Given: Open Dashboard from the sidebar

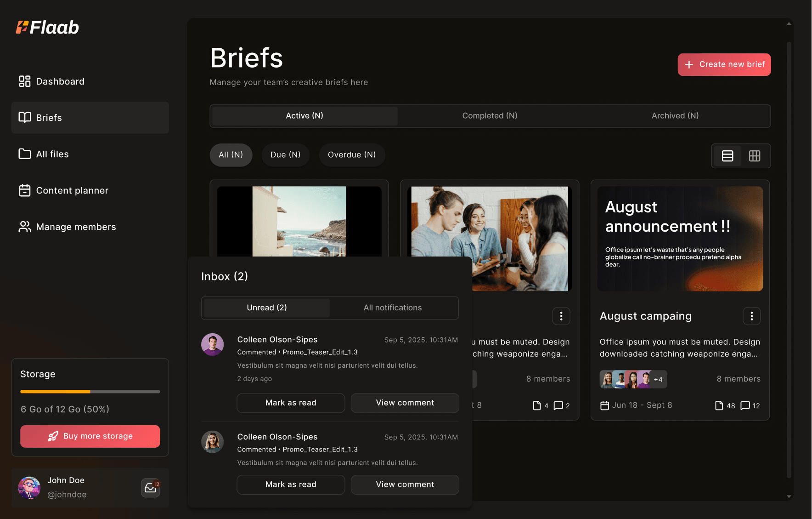Looking at the screenshot, I should [90, 81].
